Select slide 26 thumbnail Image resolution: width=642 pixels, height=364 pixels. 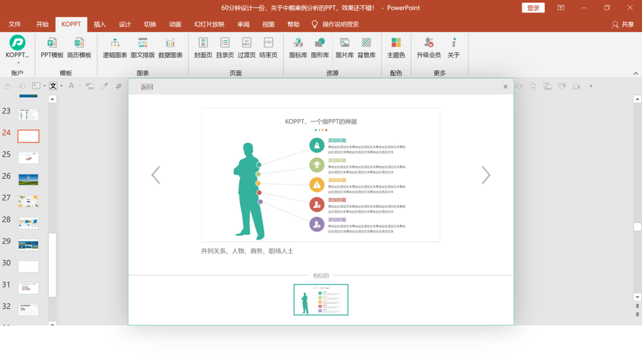coord(28,179)
